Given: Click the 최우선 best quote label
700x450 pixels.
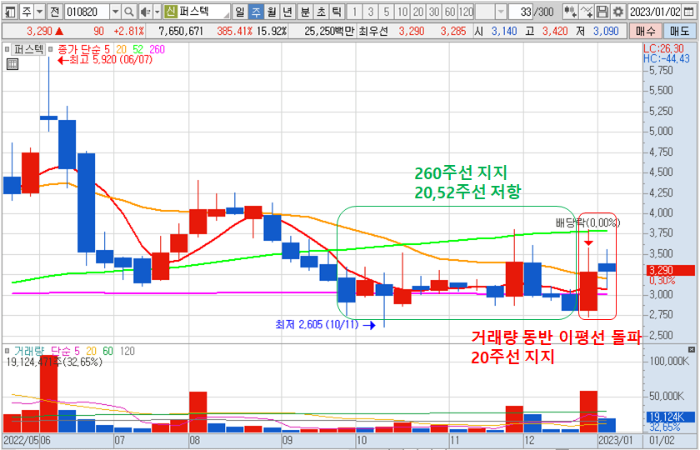Looking at the screenshot, I should click(372, 31).
